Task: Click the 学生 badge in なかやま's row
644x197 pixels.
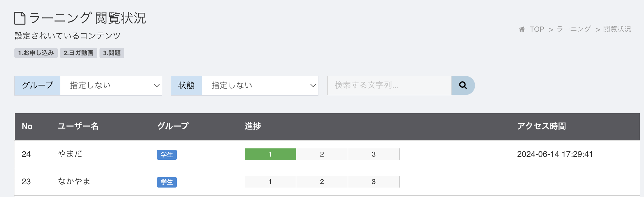Action: (167, 182)
